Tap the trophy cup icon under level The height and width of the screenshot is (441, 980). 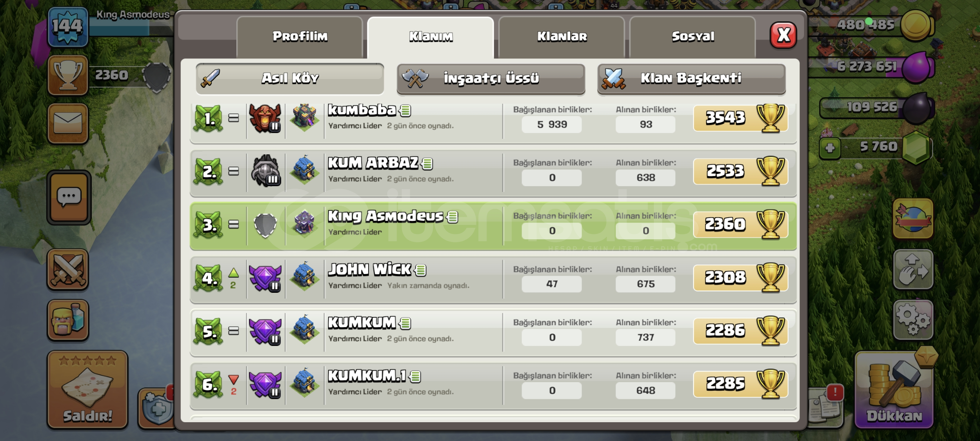pos(68,76)
